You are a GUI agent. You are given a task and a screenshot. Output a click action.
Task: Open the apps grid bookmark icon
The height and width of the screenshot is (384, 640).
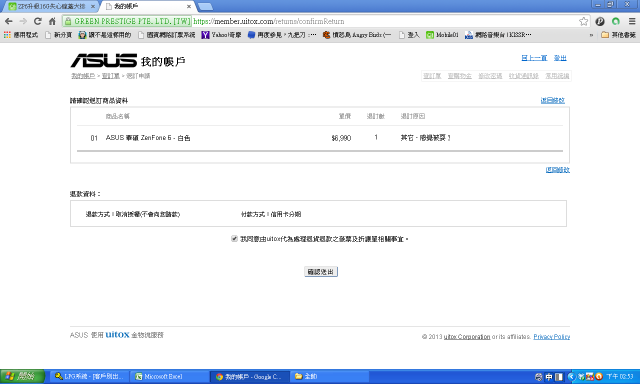(7, 35)
